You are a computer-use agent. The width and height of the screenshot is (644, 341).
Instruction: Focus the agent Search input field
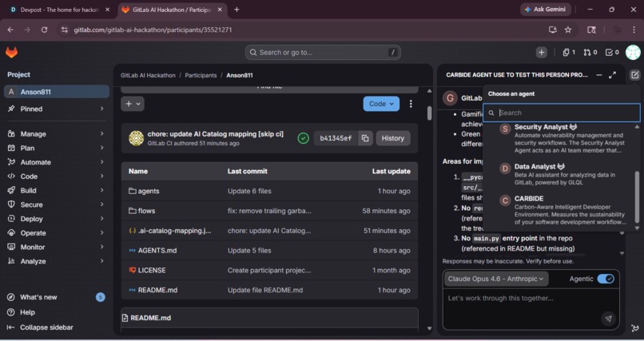coord(562,113)
